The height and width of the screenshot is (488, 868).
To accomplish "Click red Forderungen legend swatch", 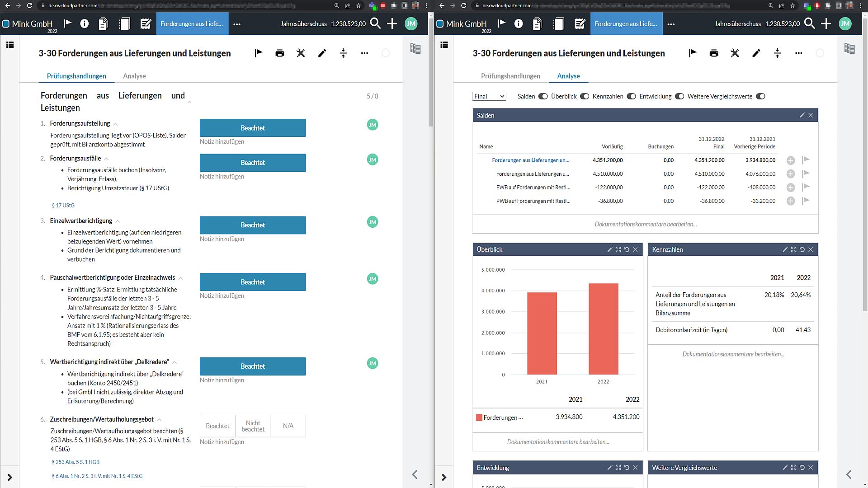I will [x=479, y=418].
